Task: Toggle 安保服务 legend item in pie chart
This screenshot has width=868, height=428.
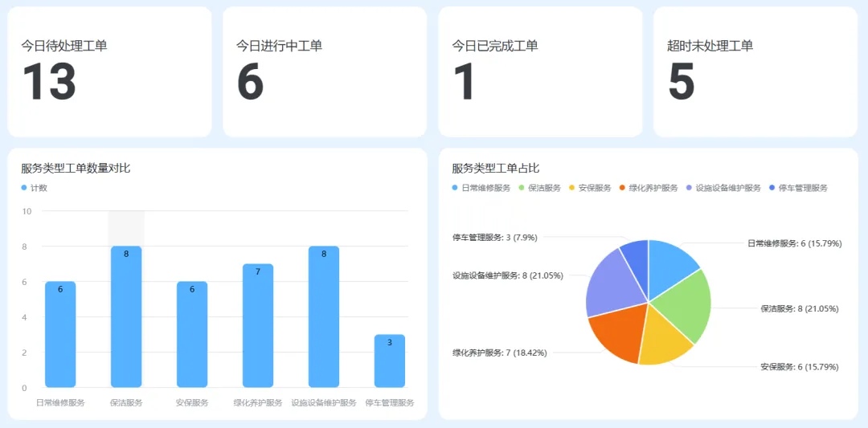Action: coord(590,188)
